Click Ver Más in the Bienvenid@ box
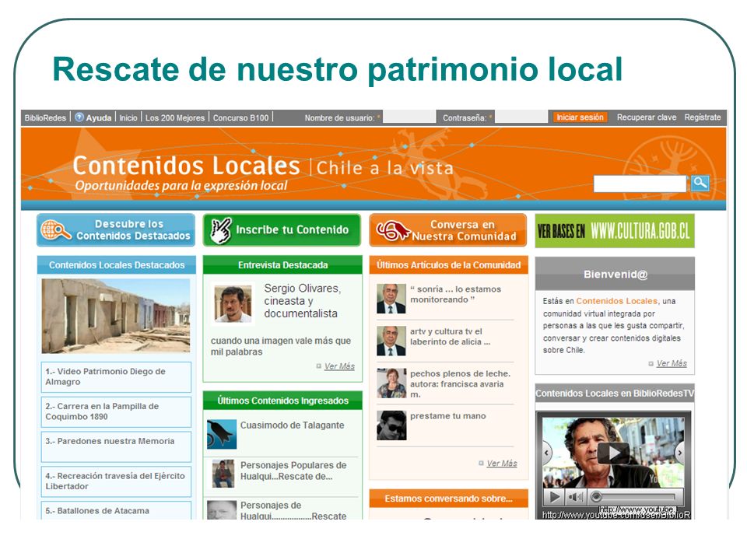This screenshot has height=560, width=747. pos(672,363)
